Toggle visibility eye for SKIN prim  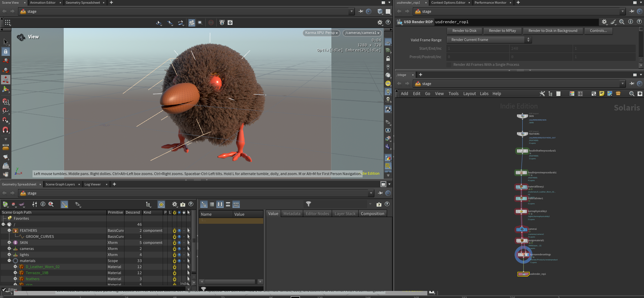click(179, 243)
